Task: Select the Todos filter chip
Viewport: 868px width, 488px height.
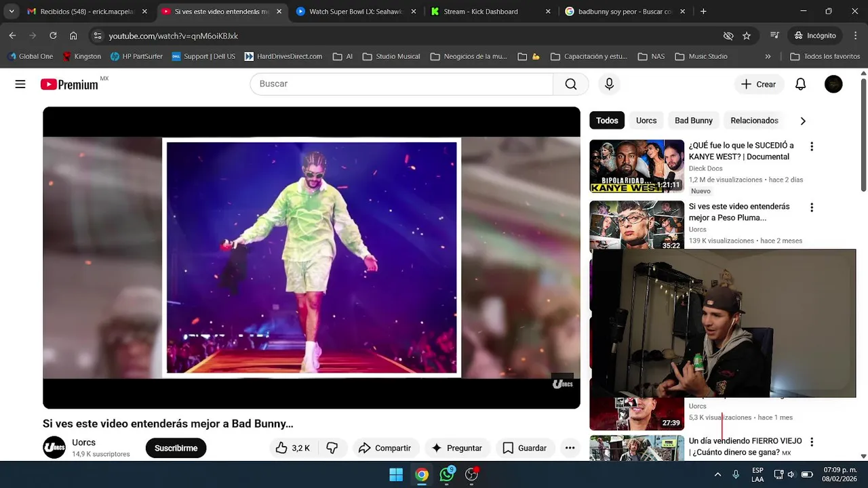Action: (x=607, y=121)
